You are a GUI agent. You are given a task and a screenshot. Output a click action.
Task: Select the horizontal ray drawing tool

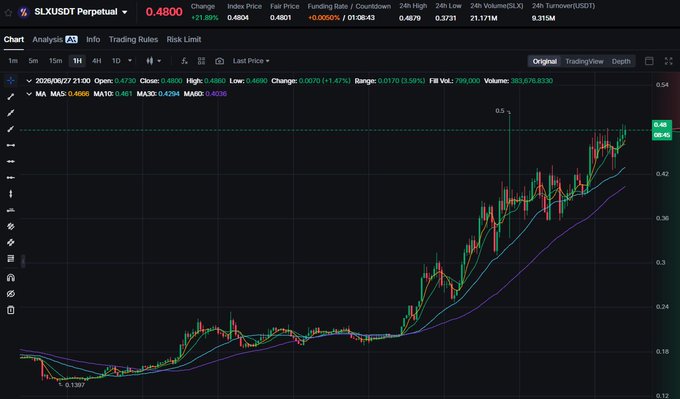click(11, 177)
